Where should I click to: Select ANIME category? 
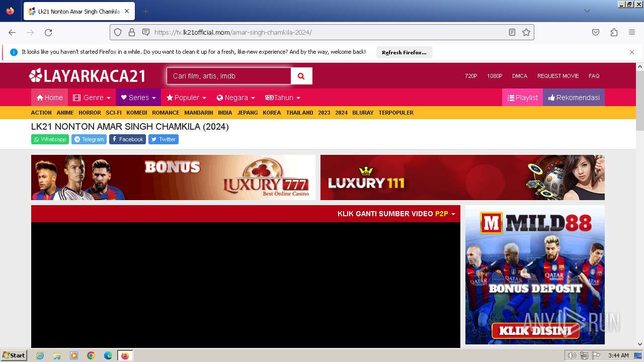click(65, 113)
